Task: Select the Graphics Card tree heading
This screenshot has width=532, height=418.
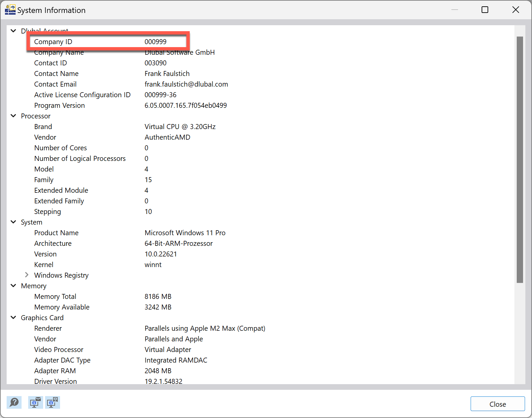Action: [42, 318]
